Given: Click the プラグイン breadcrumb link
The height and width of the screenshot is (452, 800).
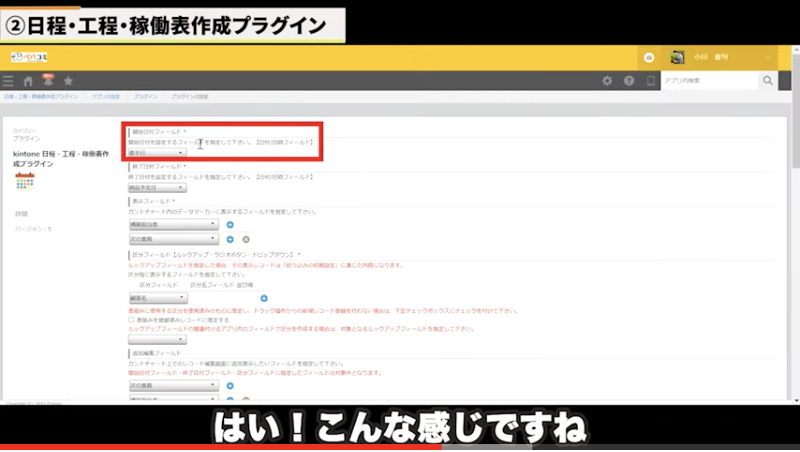Looking at the screenshot, I should point(145,97).
